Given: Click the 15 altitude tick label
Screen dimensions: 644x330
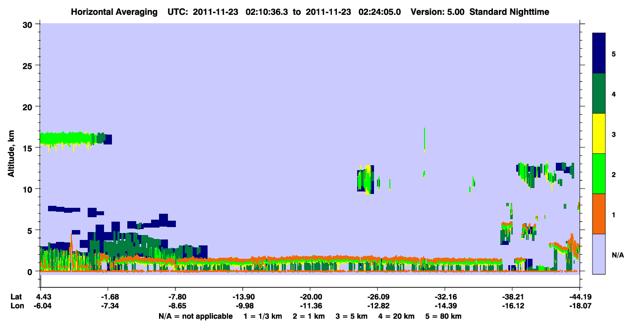Looking at the screenshot, I should point(29,147).
